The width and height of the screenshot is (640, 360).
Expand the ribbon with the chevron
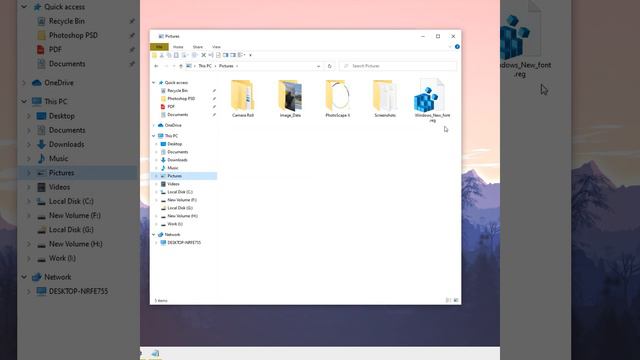pyautogui.click(x=450, y=47)
